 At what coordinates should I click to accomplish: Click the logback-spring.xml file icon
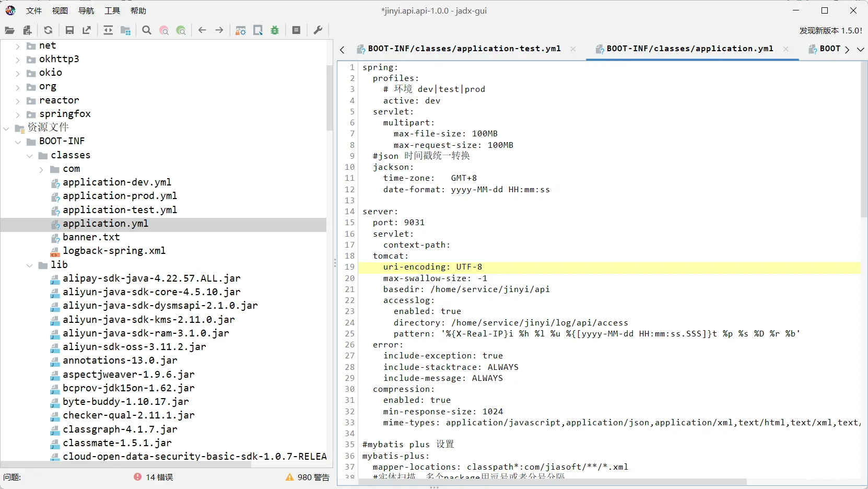pos(55,251)
